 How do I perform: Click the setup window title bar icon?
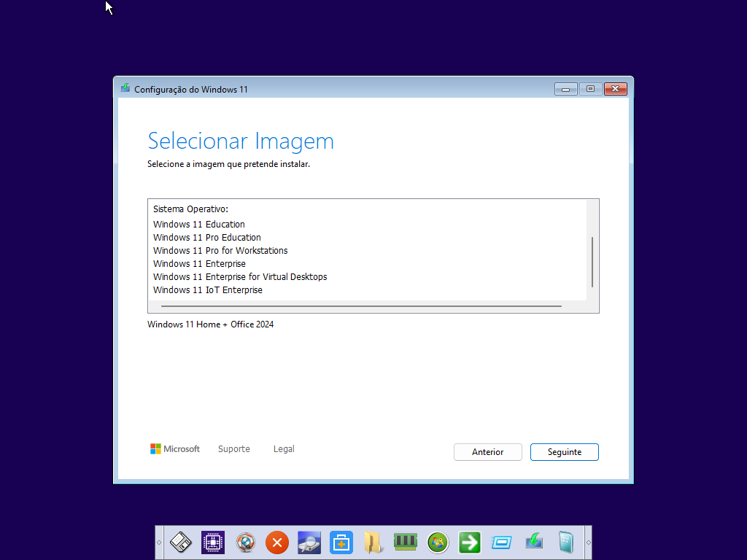click(125, 88)
